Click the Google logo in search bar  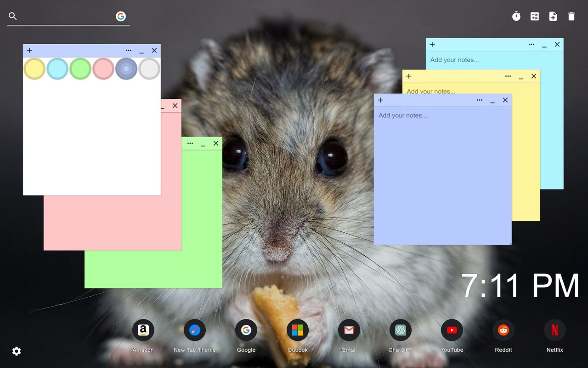121,17
